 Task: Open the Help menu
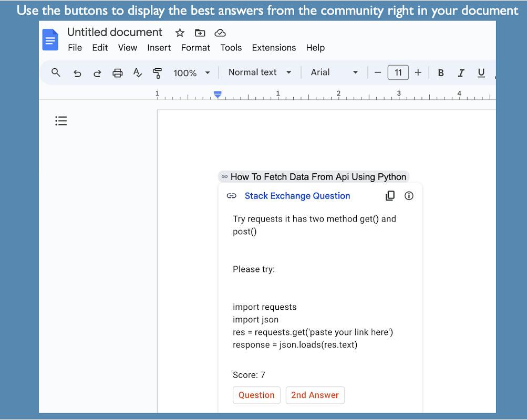point(315,48)
